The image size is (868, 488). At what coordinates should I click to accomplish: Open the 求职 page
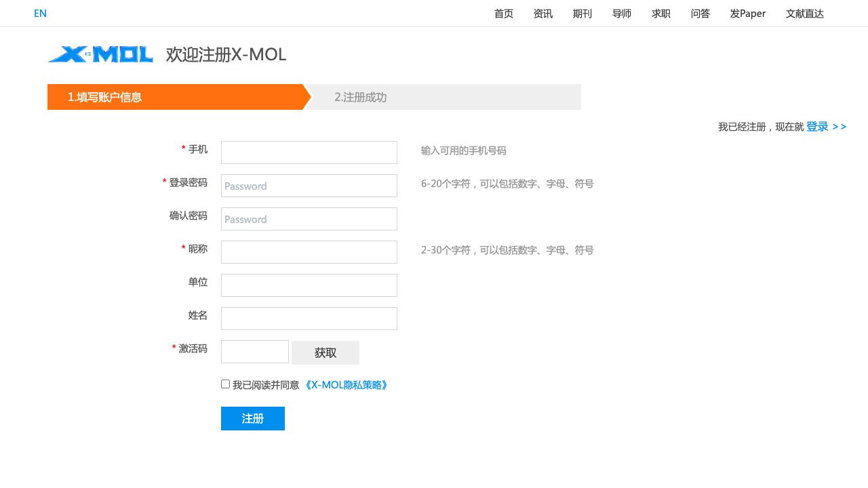661,14
